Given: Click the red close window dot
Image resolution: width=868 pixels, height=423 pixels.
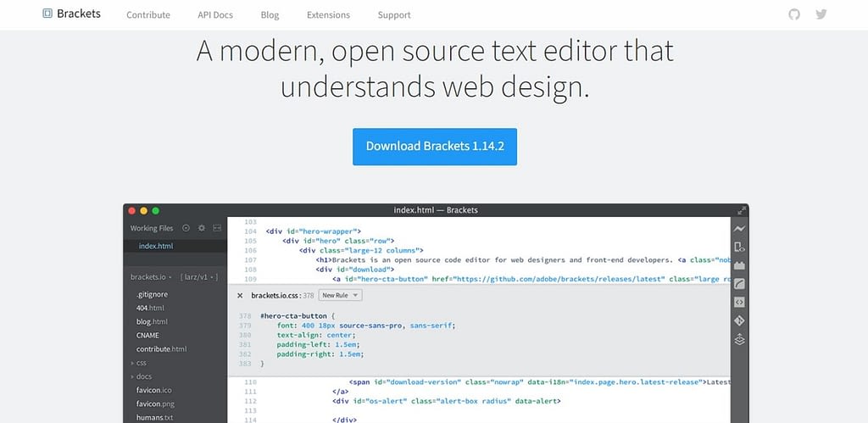Looking at the screenshot, I should coord(131,210).
